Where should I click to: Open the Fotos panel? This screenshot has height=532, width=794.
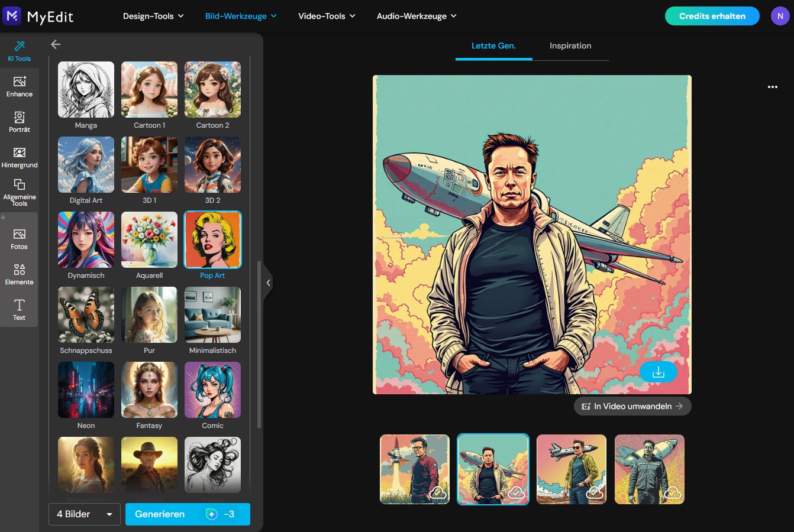click(19, 239)
